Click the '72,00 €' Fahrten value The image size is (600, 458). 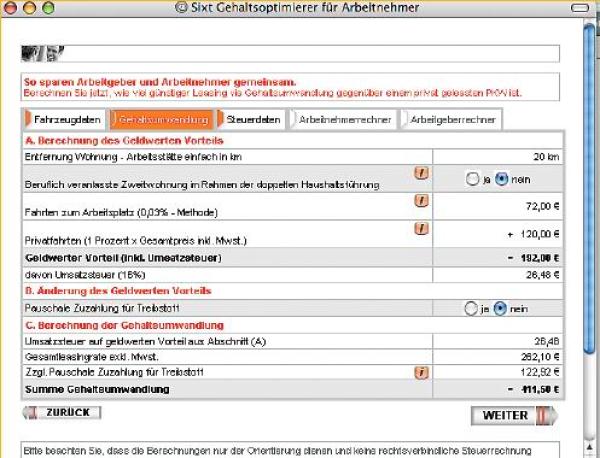point(543,207)
